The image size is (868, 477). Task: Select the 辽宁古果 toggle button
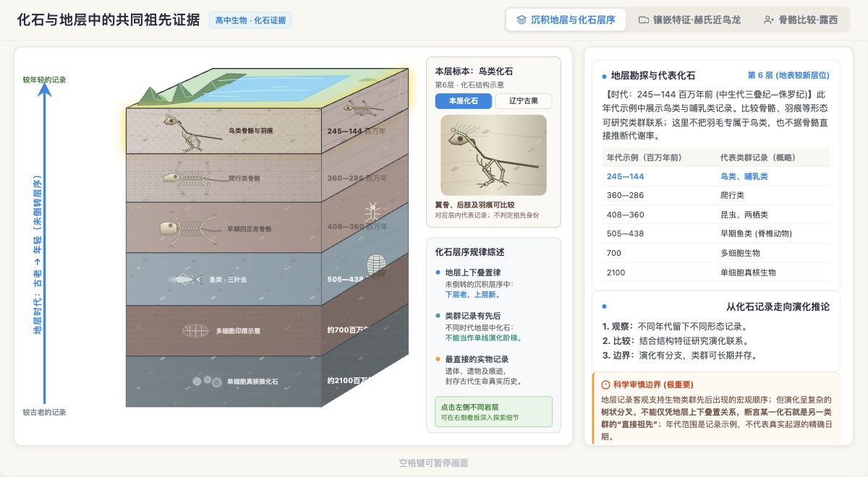[x=524, y=101]
